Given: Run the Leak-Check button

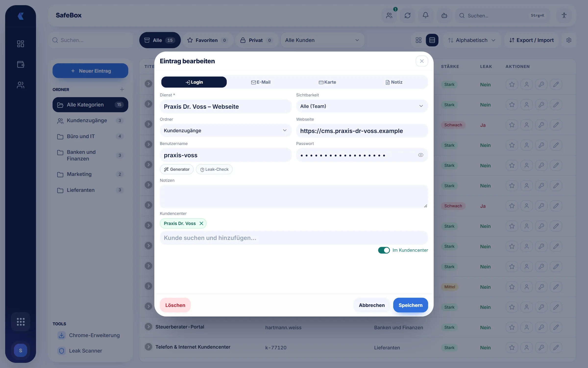Looking at the screenshot, I should (x=214, y=169).
